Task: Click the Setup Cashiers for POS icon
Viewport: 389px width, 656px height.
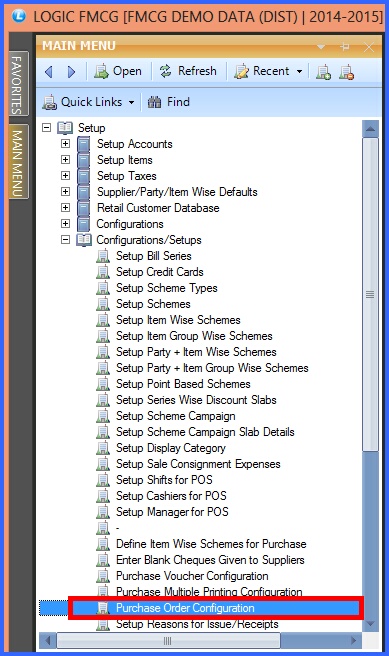Action: point(103,496)
